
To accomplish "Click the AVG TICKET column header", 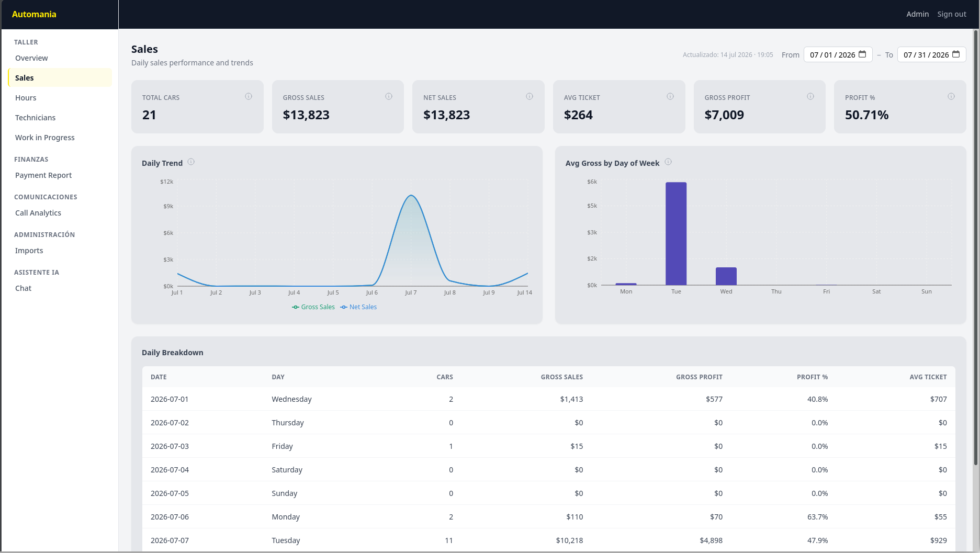I will (928, 377).
